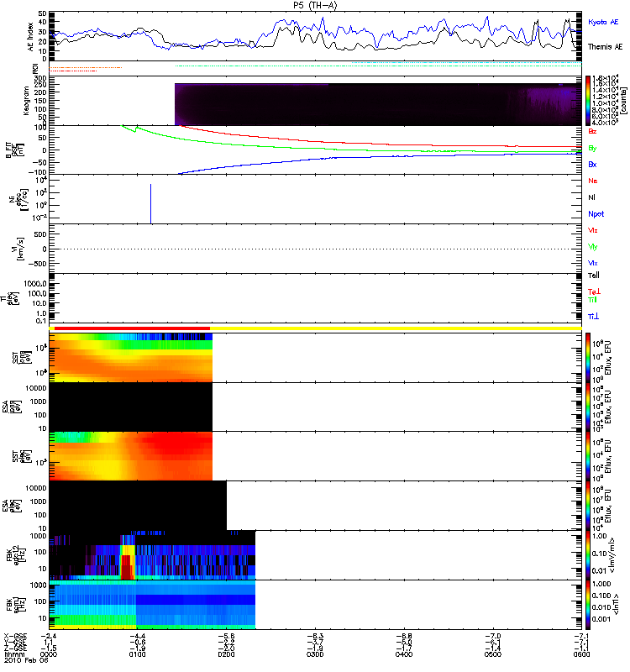Click the yellow segment of the status bar strip
The image size is (630, 672).
pyautogui.click(x=396, y=328)
